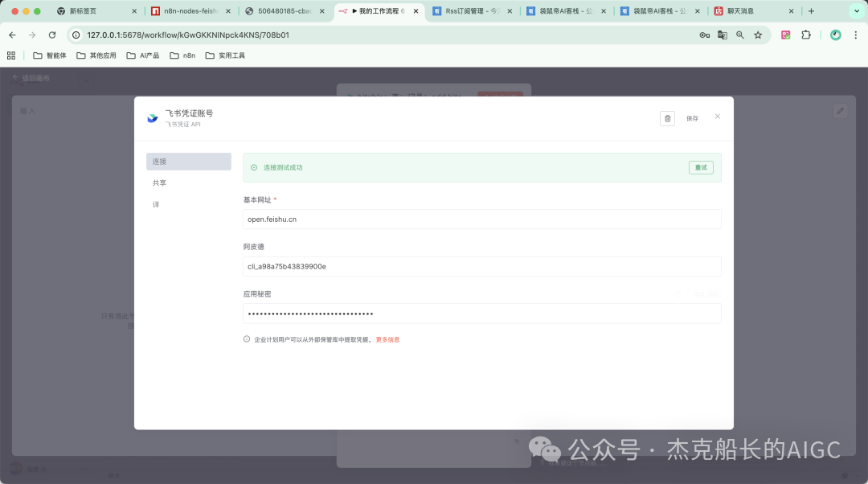Image resolution: width=868 pixels, height=484 pixels.
Task: Go back in browser history
Action: [12, 35]
